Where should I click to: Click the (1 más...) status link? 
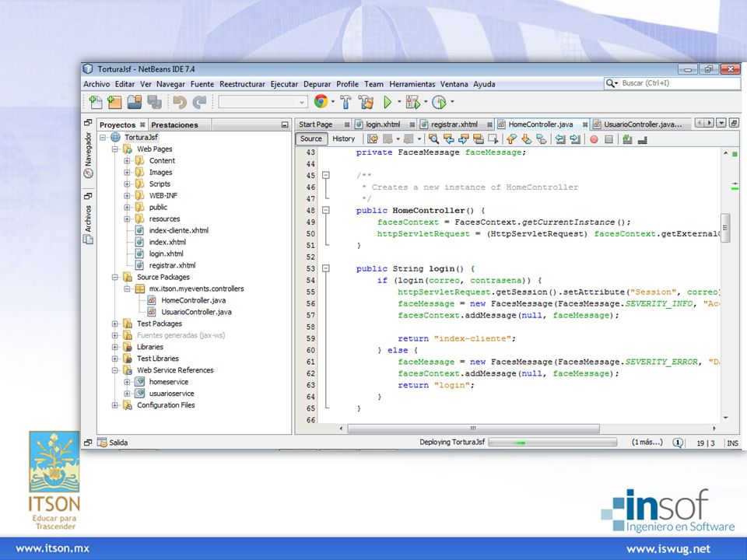(647, 443)
